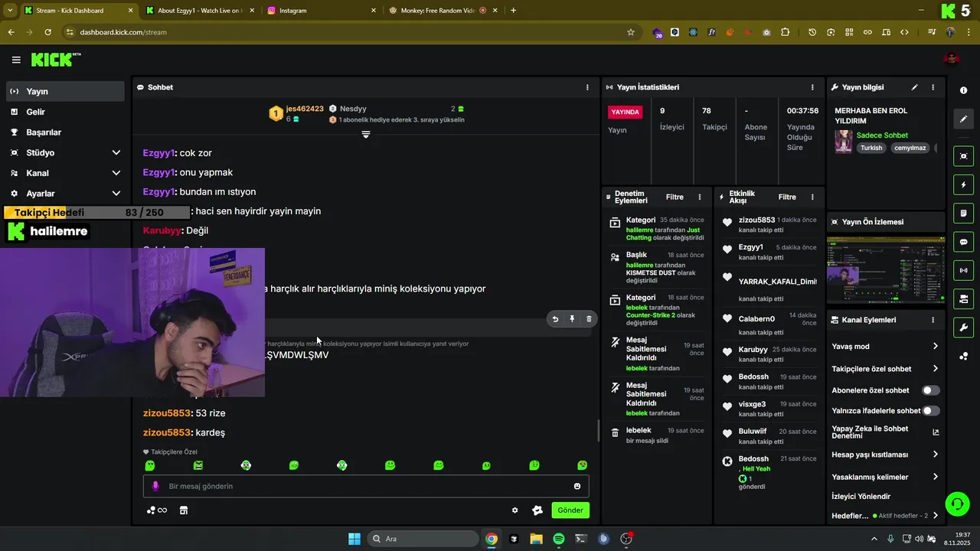The width and height of the screenshot is (980, 551).
Task: Open Başarılar in the sidebar
Action: click(x=64, y=132)
